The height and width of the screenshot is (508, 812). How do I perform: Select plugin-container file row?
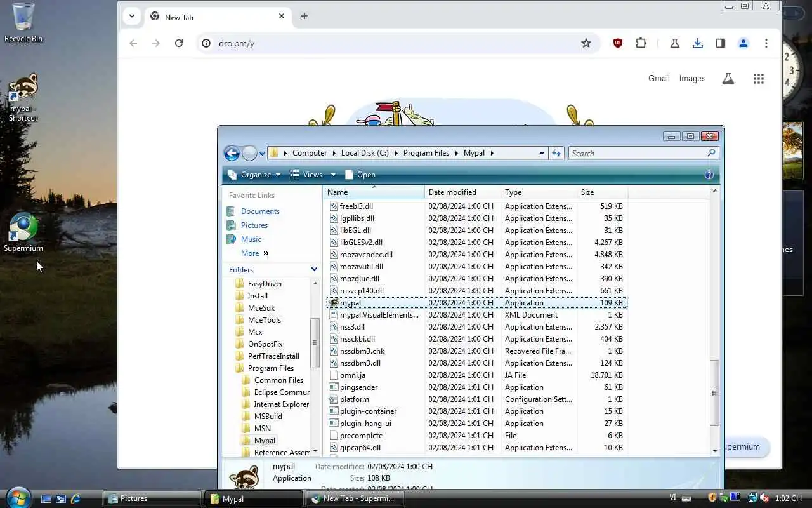[x=476, y=411]
